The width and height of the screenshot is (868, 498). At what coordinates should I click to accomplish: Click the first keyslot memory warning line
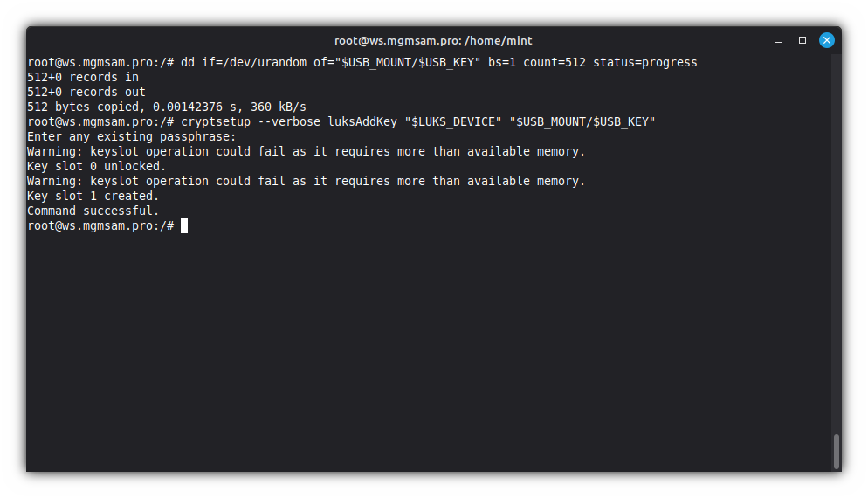coord(306,151)
